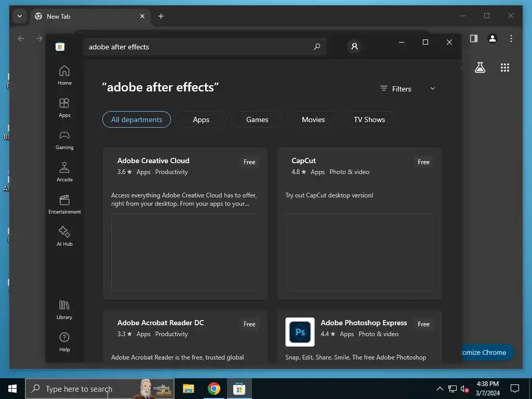Image resolution: width=532 pixels, height=399 pixels.
Task: Click the Photoshop Express app thumbnail
Action: tap(300, 332)
